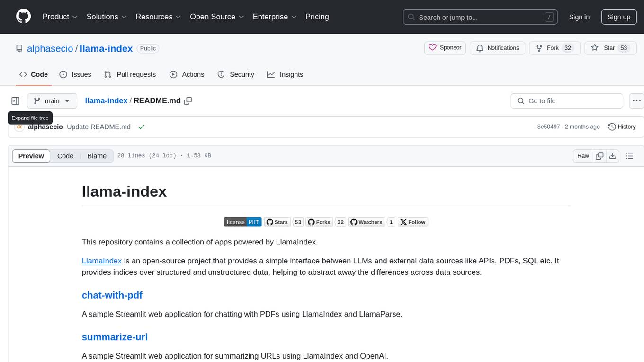
Task: Open the LlamaIndex project hyperlink
Action: click(102, 261)
